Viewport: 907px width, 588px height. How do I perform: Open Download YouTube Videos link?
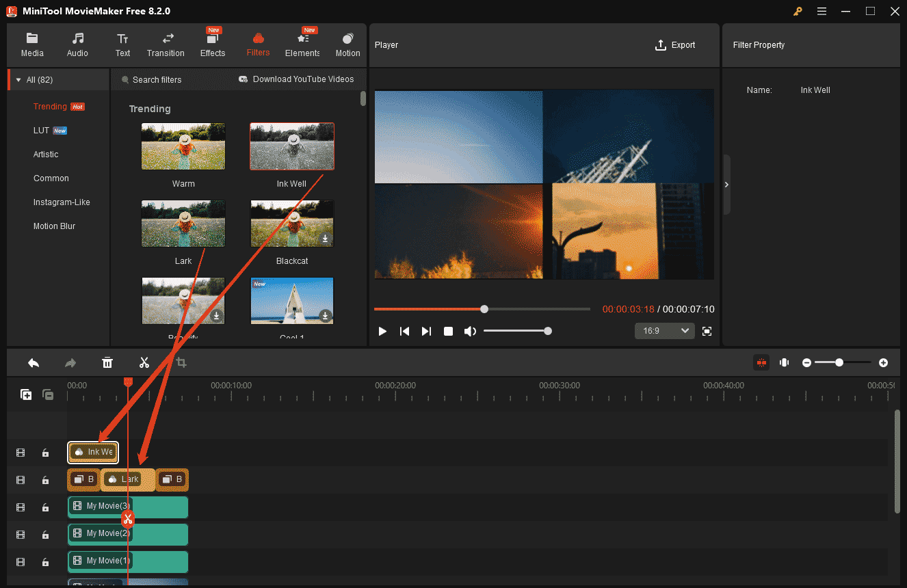pyautogui.click(x=297, y=79)
